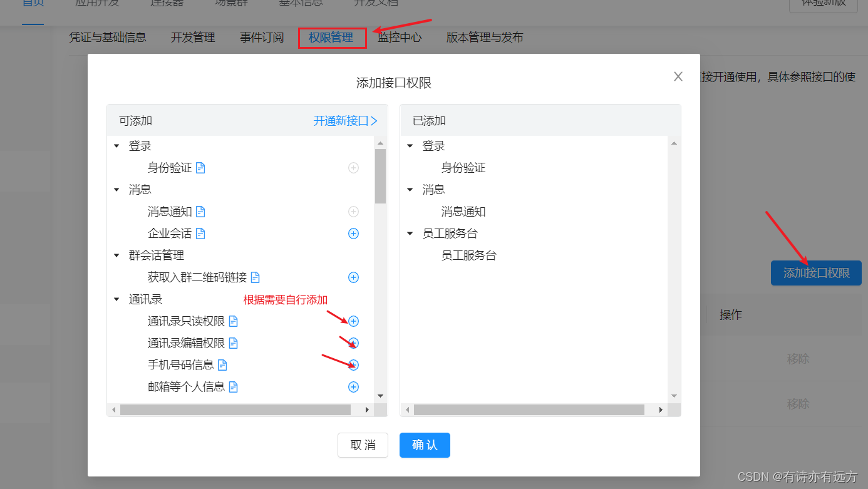This screenshot has height=489, width=868.
Task: Collapse the 员工服务台 group in 已添加 list
Action: (x=410, y=234)
